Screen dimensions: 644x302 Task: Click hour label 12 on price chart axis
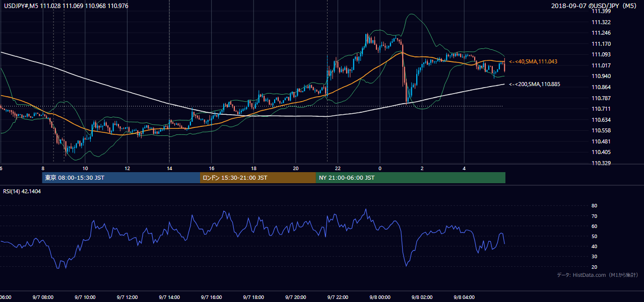(127, 168)
